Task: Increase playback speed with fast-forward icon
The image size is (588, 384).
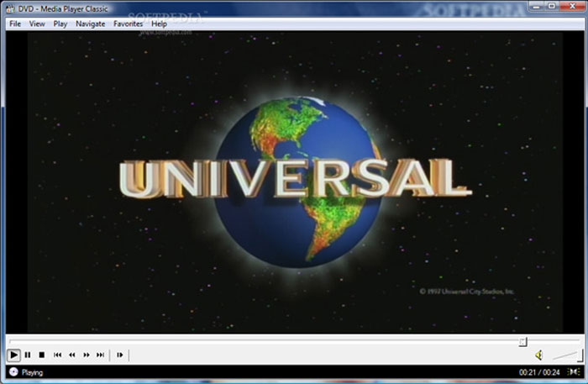Action: point(87,355)
